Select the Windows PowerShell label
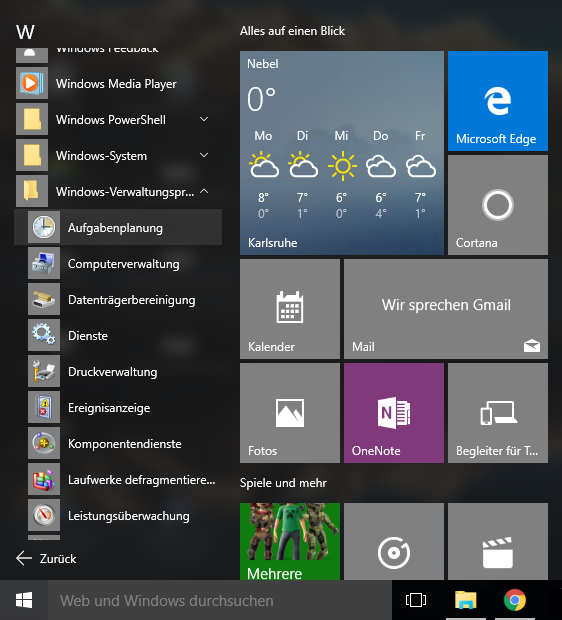This screenshot has width=562, height=620. 111,120
